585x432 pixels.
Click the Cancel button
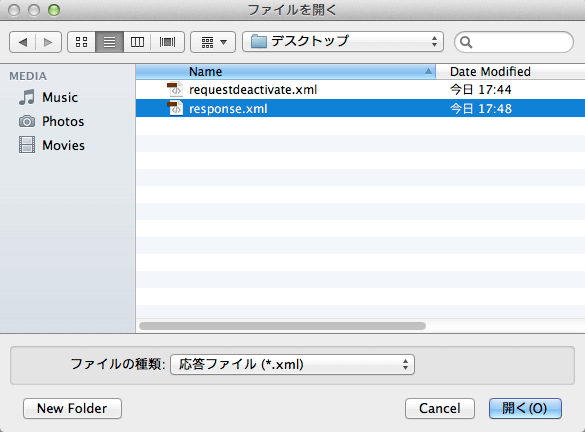(440, 408)
